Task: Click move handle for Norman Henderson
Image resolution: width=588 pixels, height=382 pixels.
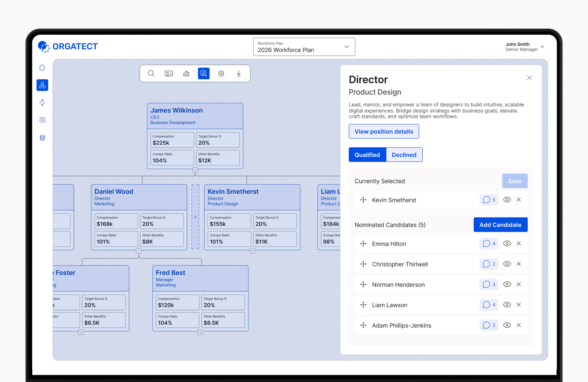Action: [x=363, y=285]
